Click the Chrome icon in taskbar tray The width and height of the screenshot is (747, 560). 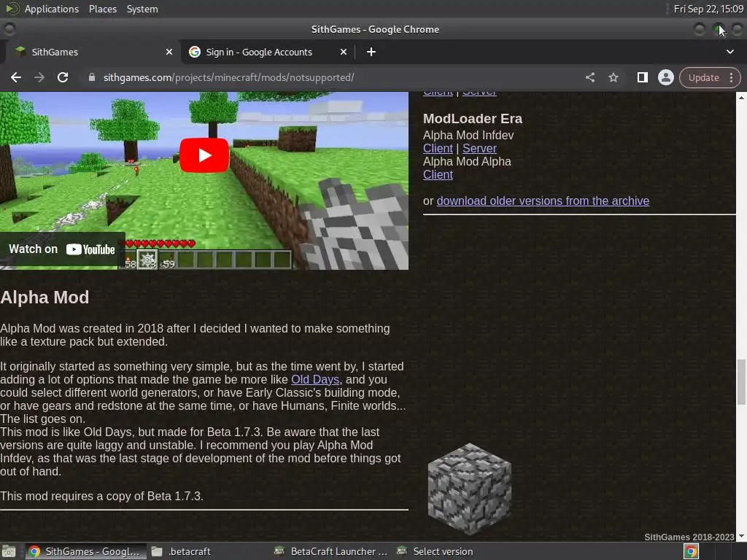pos(691,551)
